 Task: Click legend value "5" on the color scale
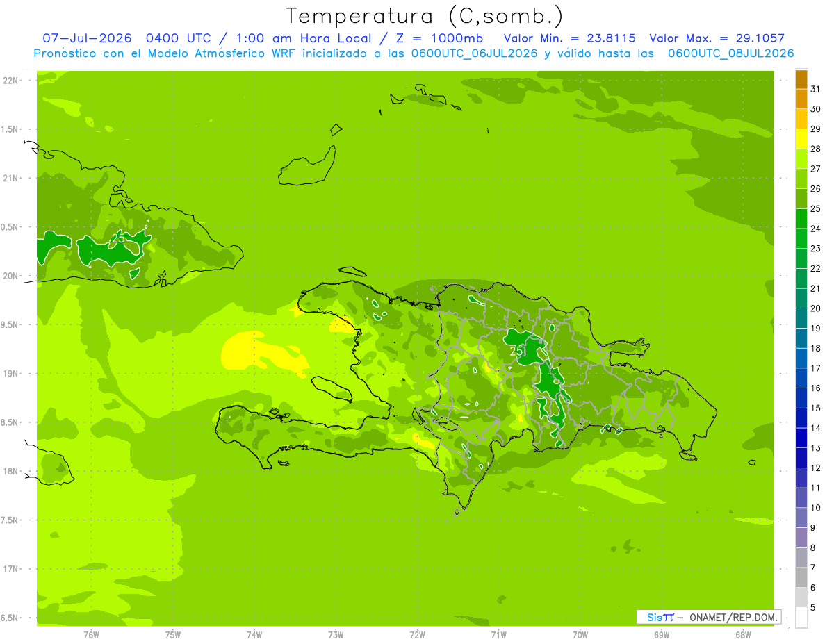813,608
